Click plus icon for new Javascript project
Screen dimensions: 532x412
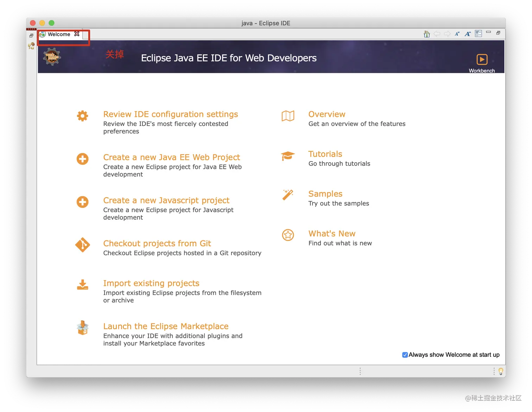(x=83, y=202)
